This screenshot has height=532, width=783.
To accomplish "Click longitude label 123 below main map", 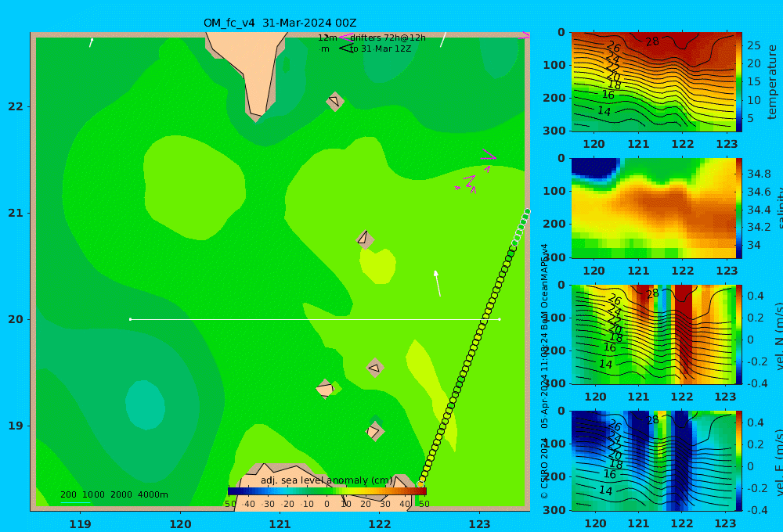I will coord(479,524).
